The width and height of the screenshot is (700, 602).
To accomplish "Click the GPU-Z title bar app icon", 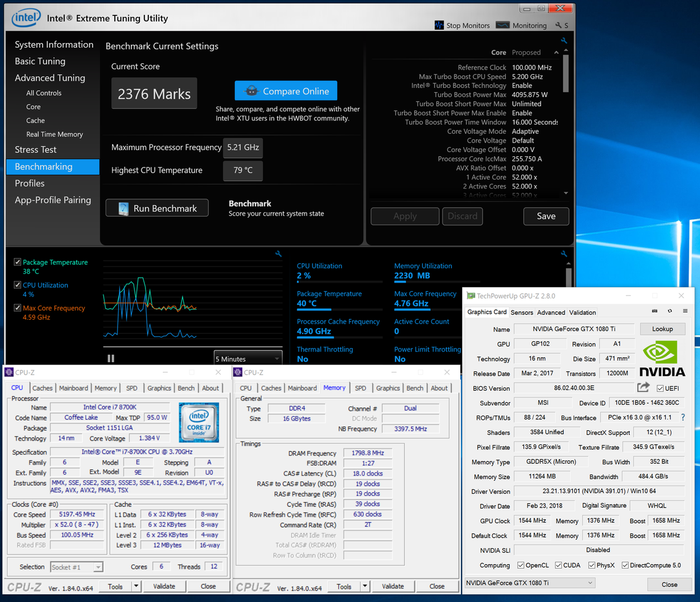I will 471,296.
